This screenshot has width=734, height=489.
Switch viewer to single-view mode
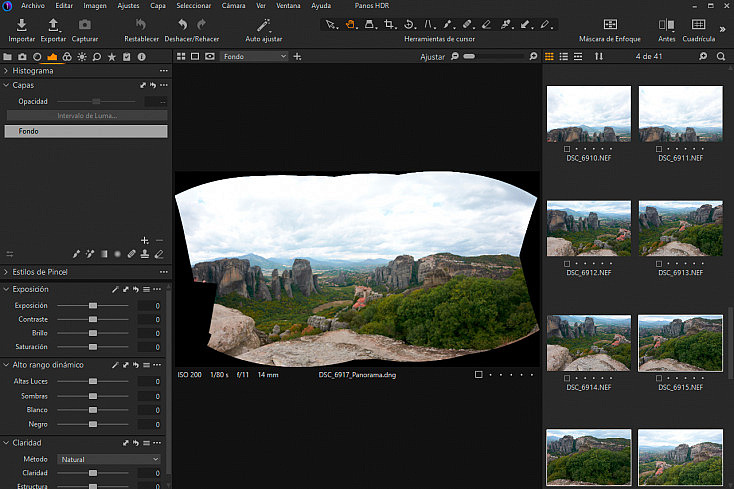click(x=195, y=56)
